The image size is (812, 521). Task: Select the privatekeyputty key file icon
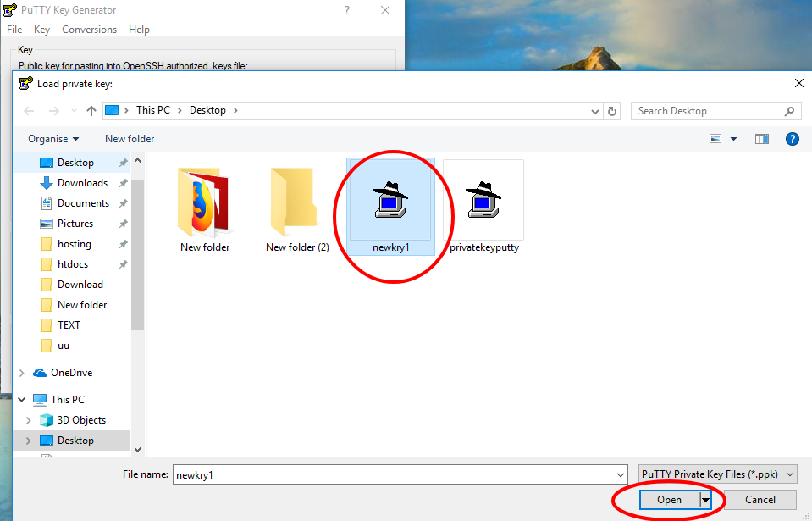point(483,200)
